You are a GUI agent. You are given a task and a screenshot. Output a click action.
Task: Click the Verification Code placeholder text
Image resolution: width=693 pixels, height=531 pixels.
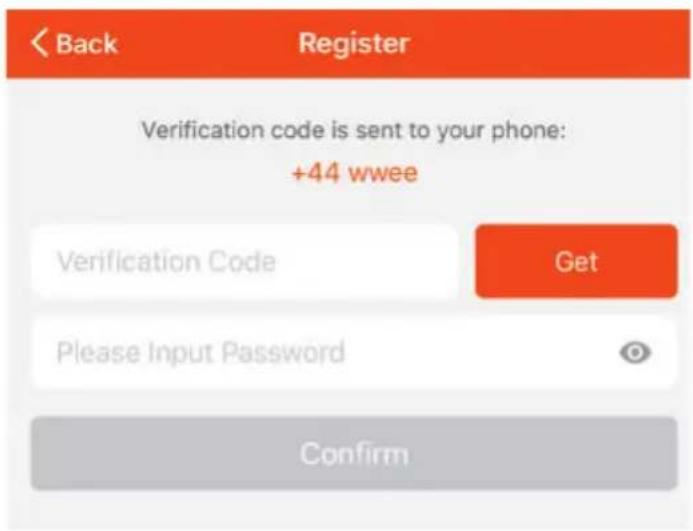[x=167, y=262]
